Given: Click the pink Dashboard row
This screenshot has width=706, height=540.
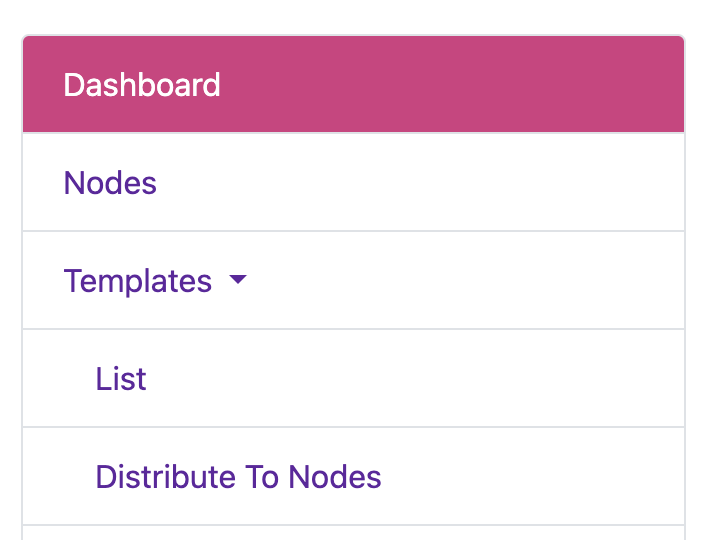Looking at the screenshot, I should tap(353, 85).
